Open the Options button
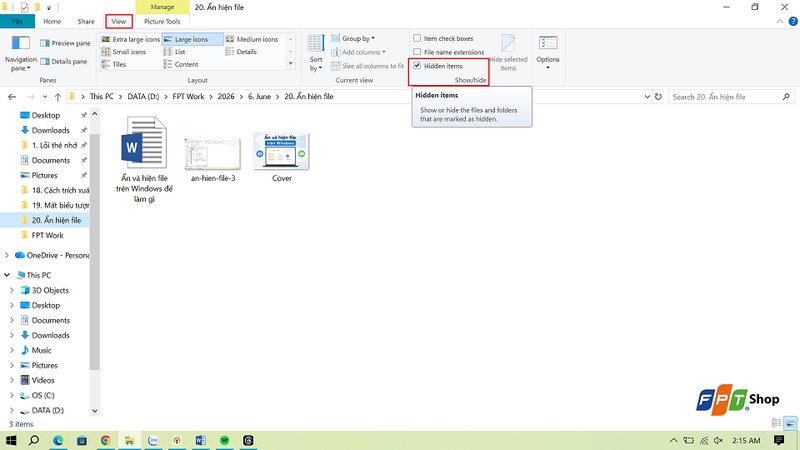The height and width of the screenshot is (450, 800). [x=548, y=53]
